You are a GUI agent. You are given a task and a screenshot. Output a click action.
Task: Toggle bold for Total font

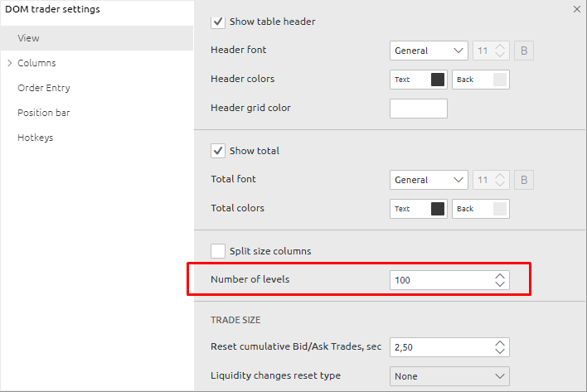523,180
